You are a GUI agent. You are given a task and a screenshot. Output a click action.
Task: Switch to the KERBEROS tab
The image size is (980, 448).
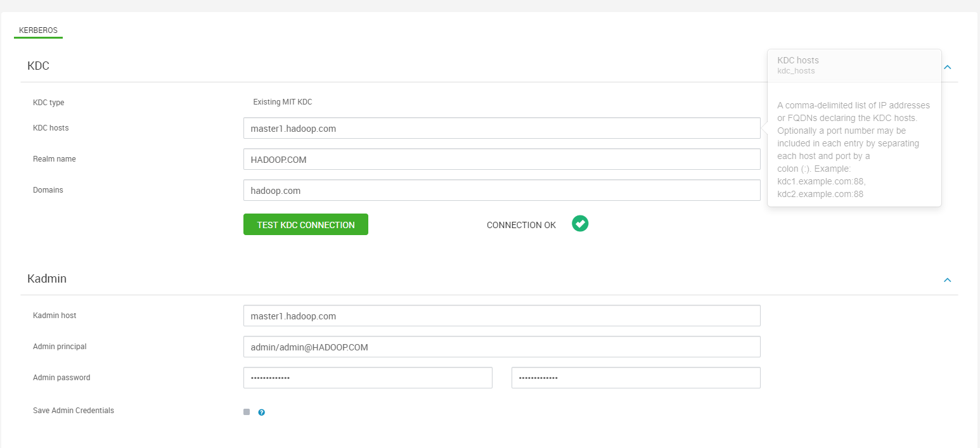click(38, 30)
